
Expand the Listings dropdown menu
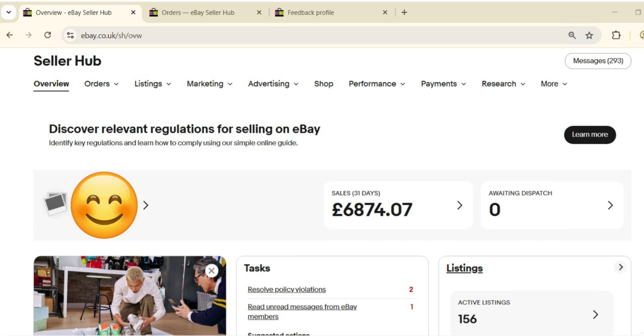[x=153, y=84]
